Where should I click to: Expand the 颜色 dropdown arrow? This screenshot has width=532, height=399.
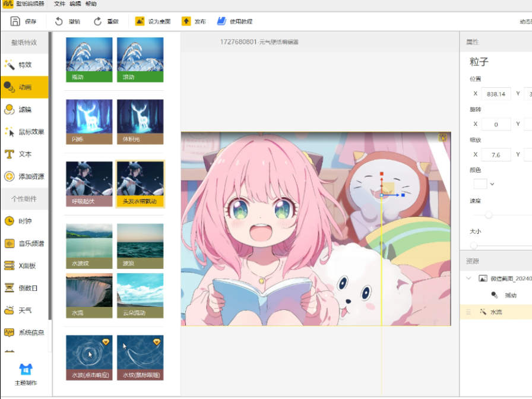492,184
